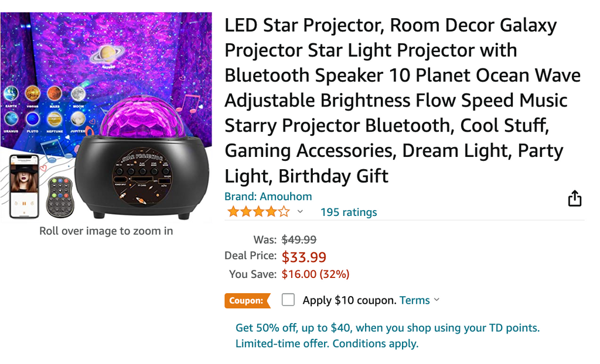The height and width of the screenshot is (364, 600).
Task: Check the Apply $10 coupon checkbox
Action: click(288, 300)
